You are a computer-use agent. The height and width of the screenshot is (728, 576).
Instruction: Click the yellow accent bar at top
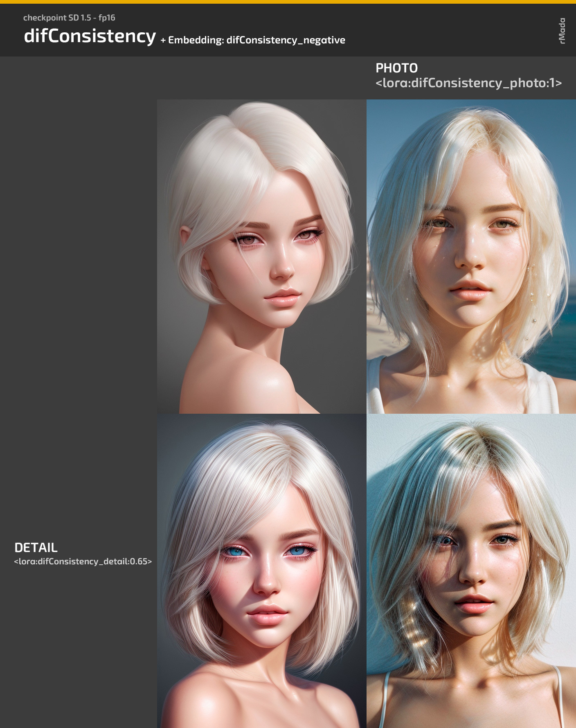(x=288, y=2)
